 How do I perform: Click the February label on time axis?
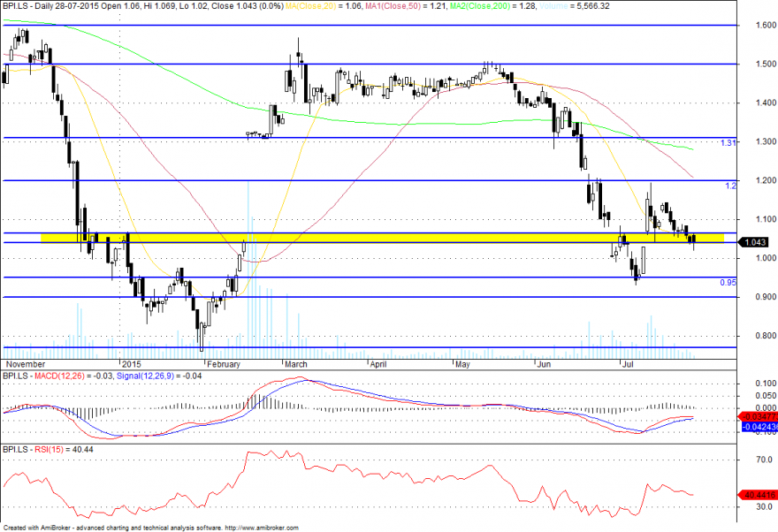coord(224,364)
